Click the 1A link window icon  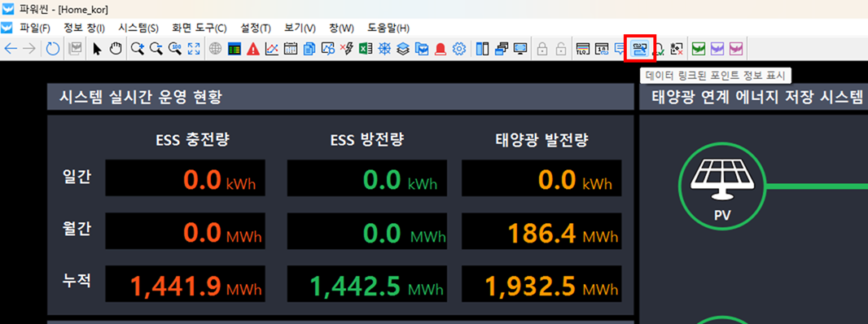tap(602, 50)
